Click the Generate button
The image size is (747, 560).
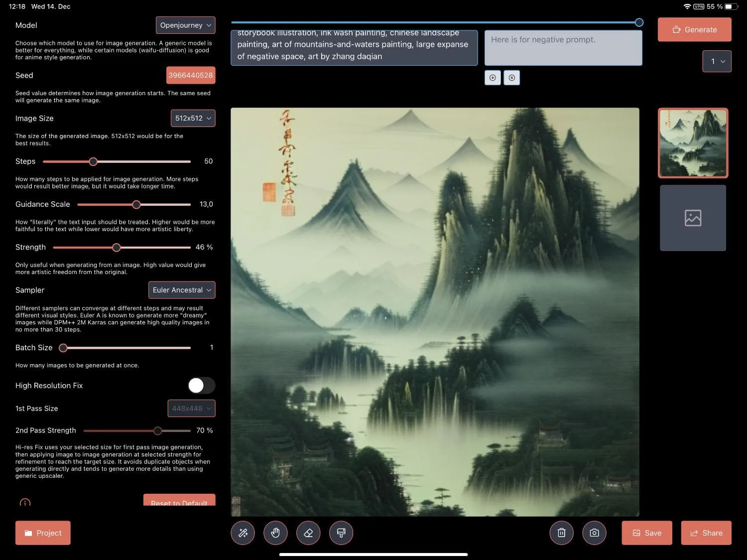click(x=694, y=30)
